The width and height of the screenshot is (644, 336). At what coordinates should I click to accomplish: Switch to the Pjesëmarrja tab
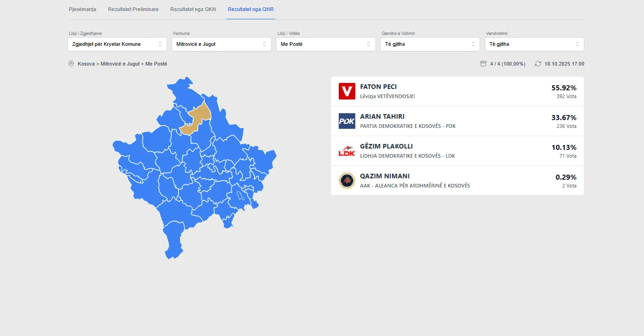pos(83,9)
